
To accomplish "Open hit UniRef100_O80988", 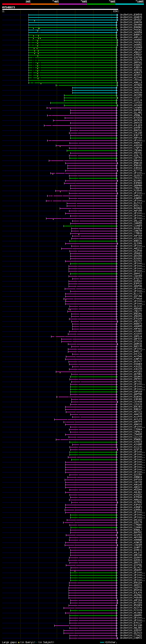I will tap(131, 25).
